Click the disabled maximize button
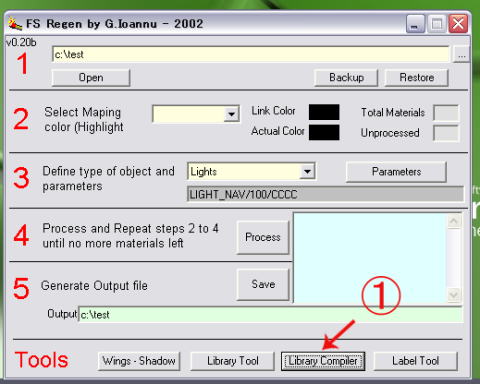Screen dimensions: 480x384 pyautogui.click(x=436, y=24)
